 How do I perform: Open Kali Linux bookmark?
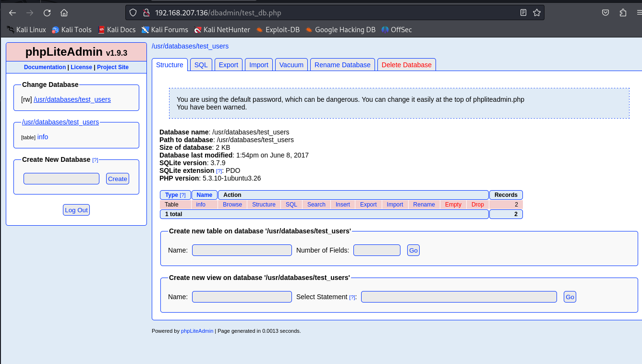26,30
